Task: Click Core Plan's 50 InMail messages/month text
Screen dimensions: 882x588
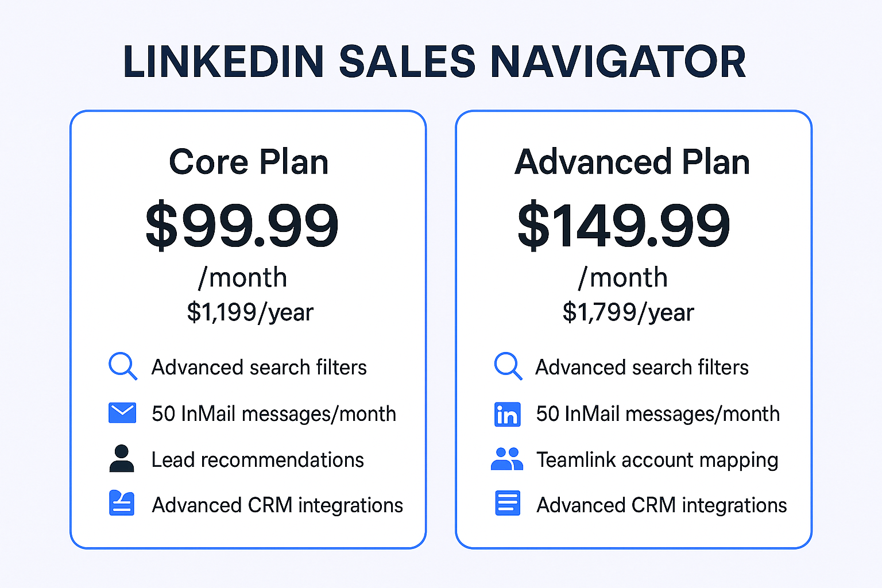Action: click(x=274, y=414)
